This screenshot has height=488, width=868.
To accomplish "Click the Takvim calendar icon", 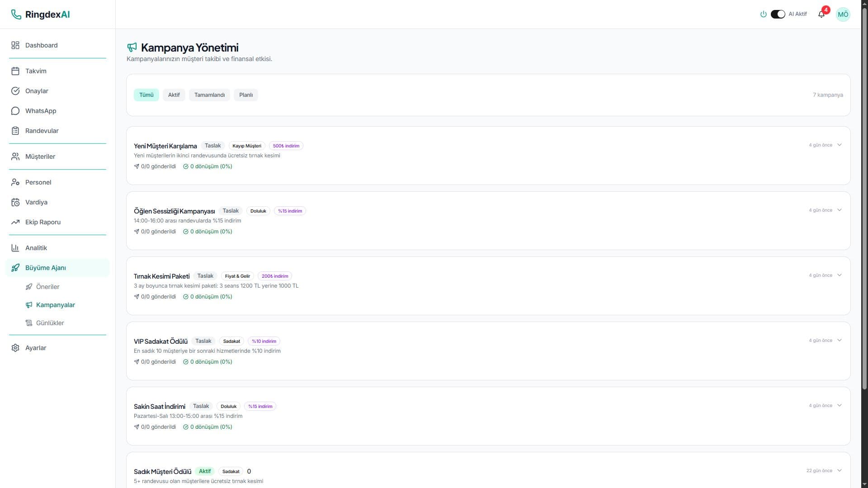I will (15, 71).
